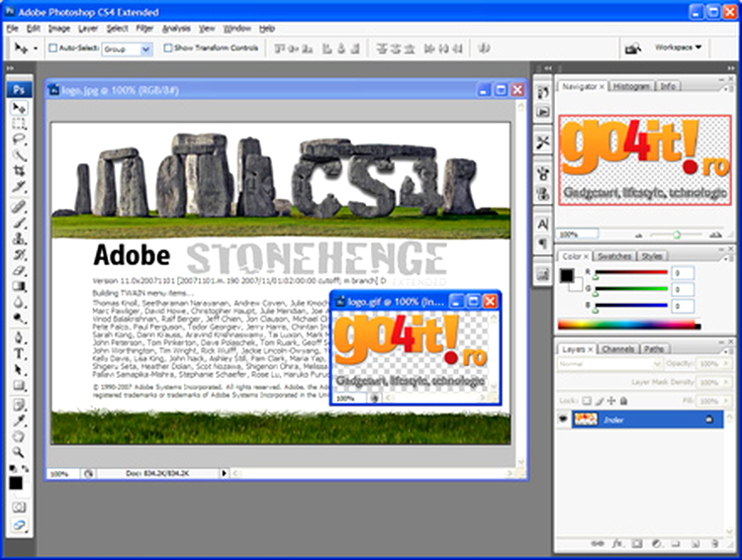Click the foreground color swatch in toolbox
This screenshot has height=560, width=742.
pos(16,483)
